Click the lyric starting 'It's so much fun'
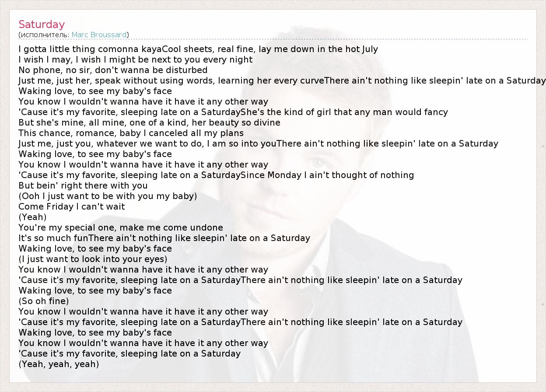This screenshot has height=392, width=546. click(x=164, y=238)
